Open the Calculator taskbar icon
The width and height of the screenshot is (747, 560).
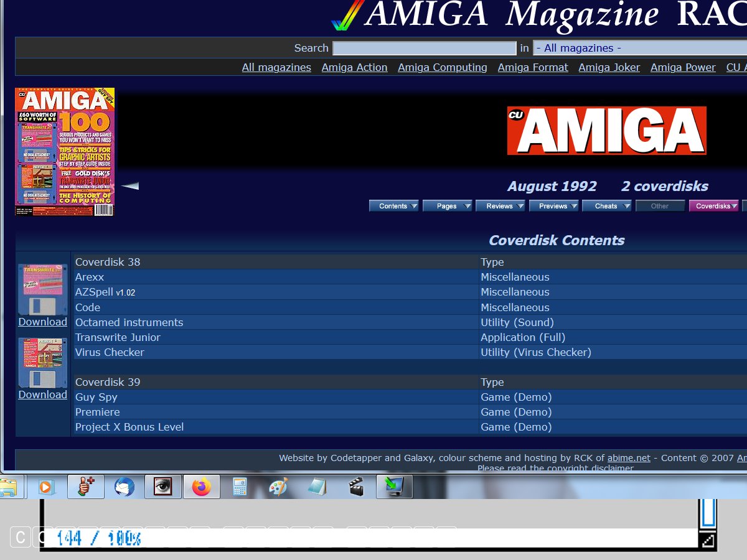tap(240, 487)
